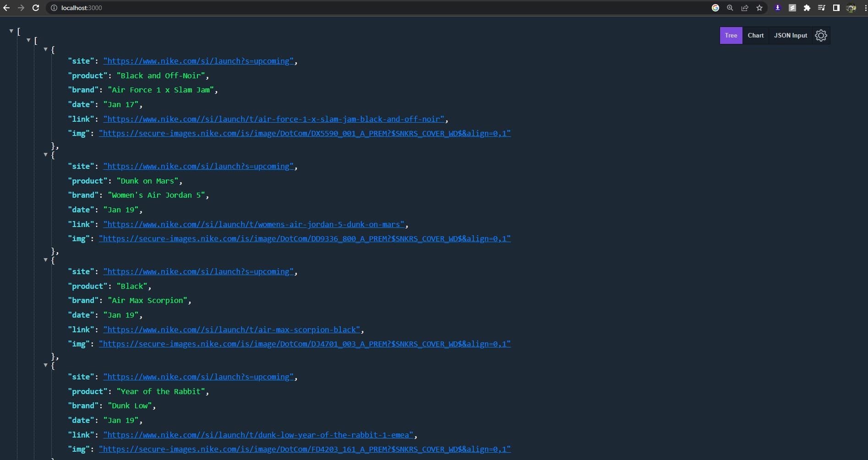Select the "Air Max Scorpion" brand value

tap(147, 300)
